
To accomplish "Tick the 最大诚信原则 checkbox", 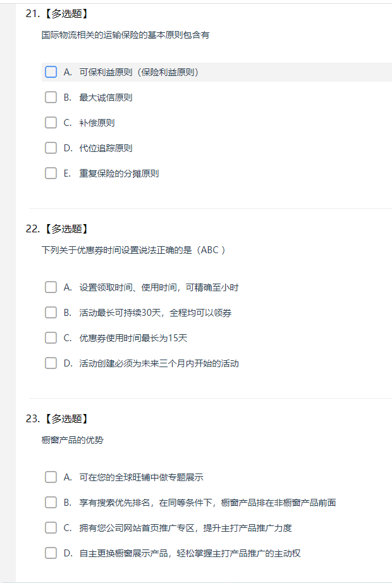I will click(x=51, y=97).
